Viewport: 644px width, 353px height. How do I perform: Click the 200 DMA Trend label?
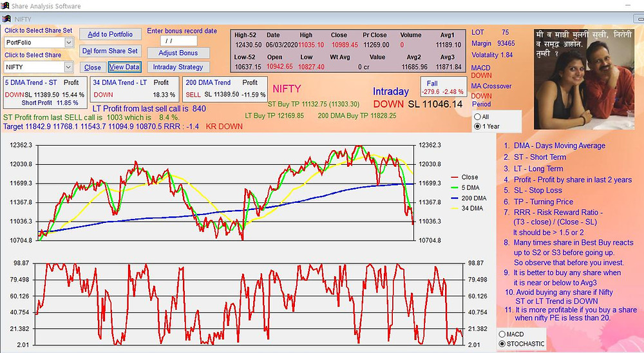(x=208, y=82)
